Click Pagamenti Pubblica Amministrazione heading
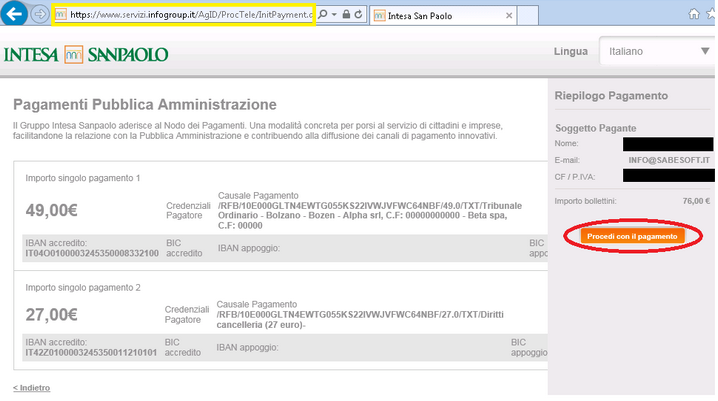Viewport: 718px width, 401px height. click(145, 105)
